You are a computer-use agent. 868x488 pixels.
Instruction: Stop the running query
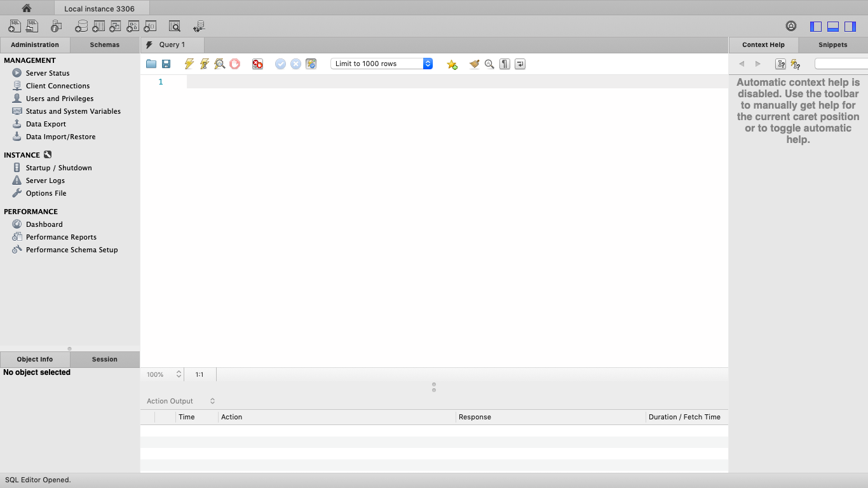(x=234, y=64)
